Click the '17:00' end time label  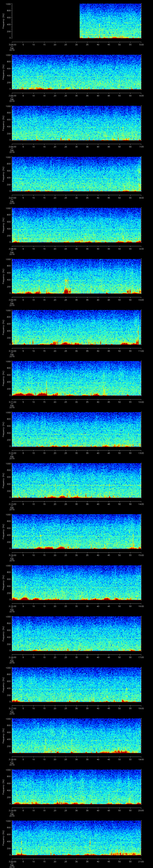coord(141,657)
